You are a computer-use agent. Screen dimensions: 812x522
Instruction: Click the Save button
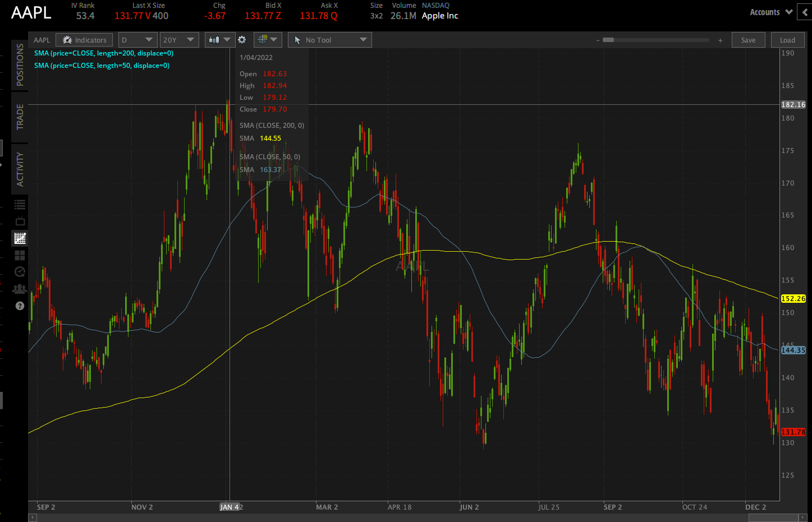(x=748, y=39)
